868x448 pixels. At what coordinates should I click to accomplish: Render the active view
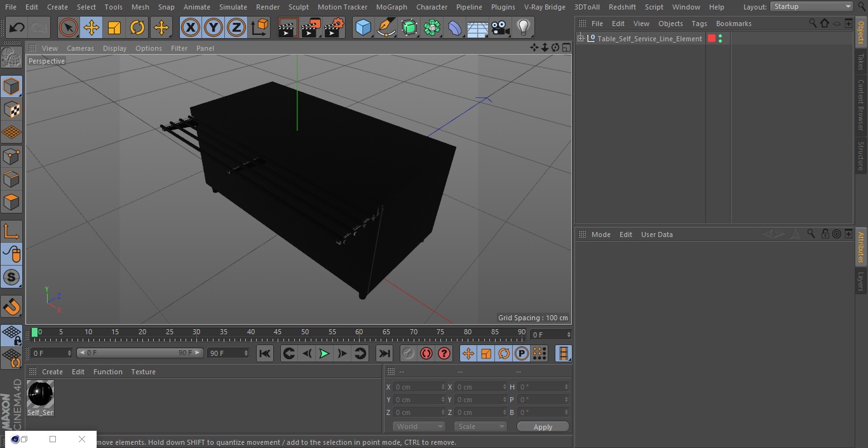288,28
